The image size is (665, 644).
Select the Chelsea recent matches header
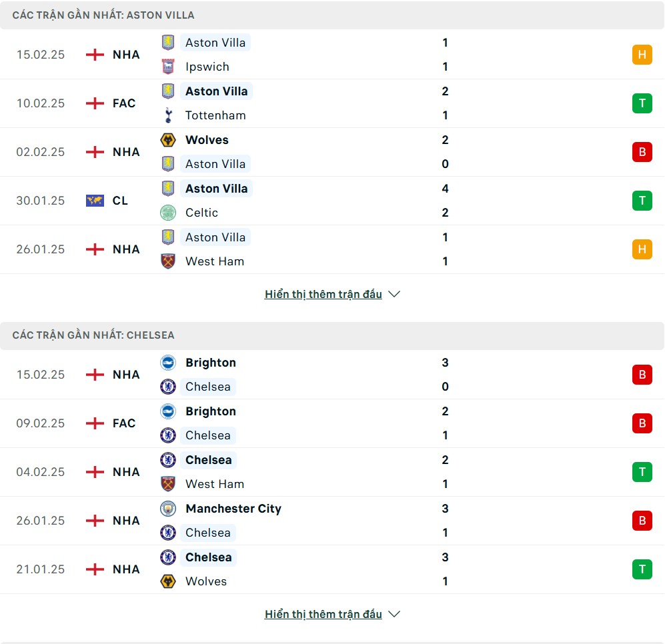[x=93, y=335]
